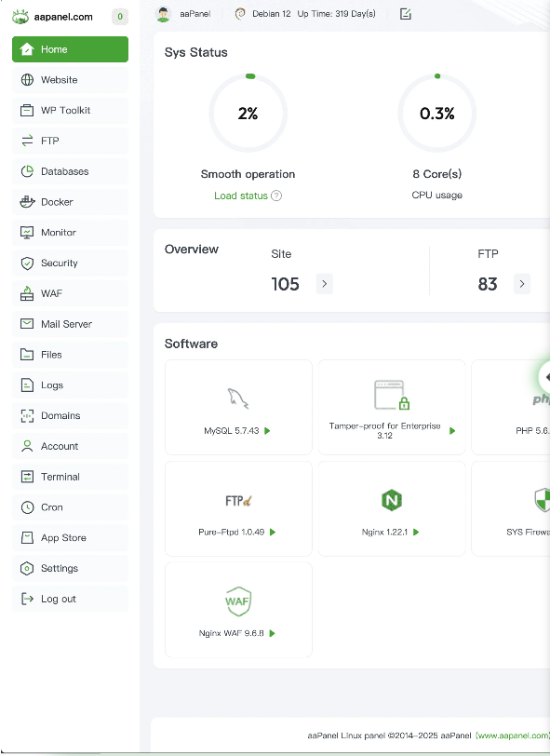Screen dimensions: 550x756
Task: Click the Load status link
Action: point(241,196)
